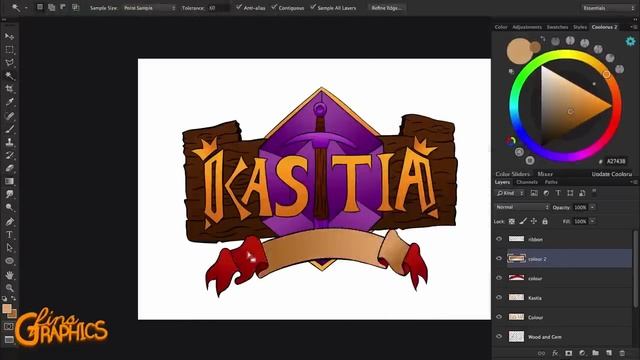Select the Hand tool
The height and width of the screenshot is (360, 640).
point(9,275)
